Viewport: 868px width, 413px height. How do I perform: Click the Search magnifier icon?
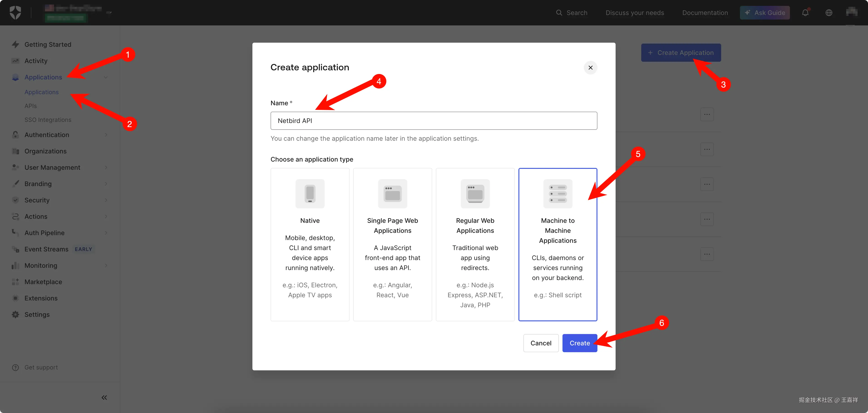[559, 12]
